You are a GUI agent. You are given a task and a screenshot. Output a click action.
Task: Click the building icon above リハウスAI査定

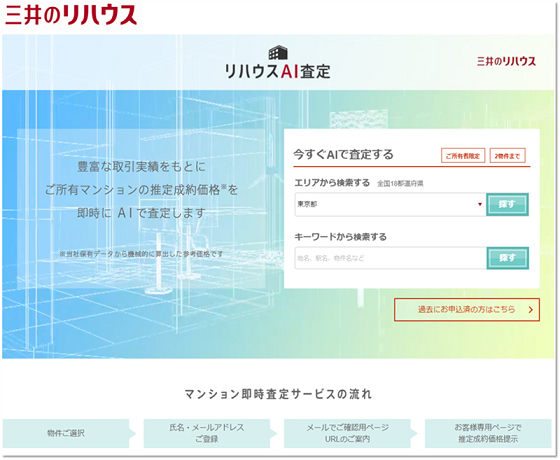(278, 52)
